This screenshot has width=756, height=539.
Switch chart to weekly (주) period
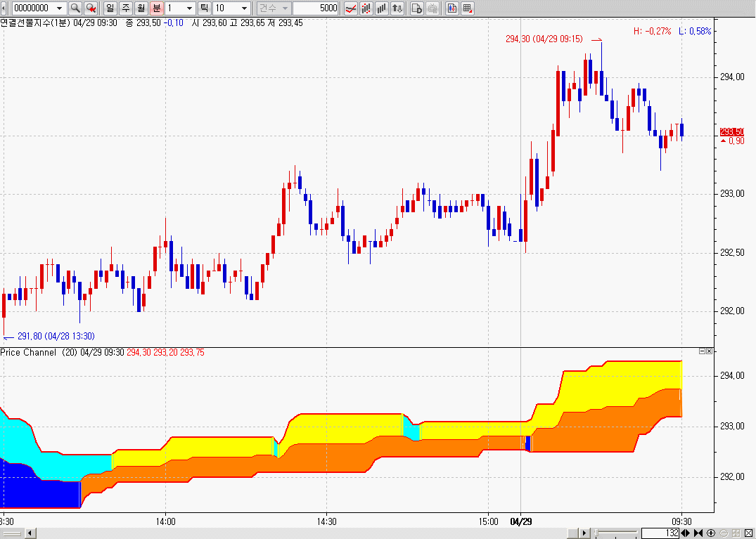click(126, 8)
